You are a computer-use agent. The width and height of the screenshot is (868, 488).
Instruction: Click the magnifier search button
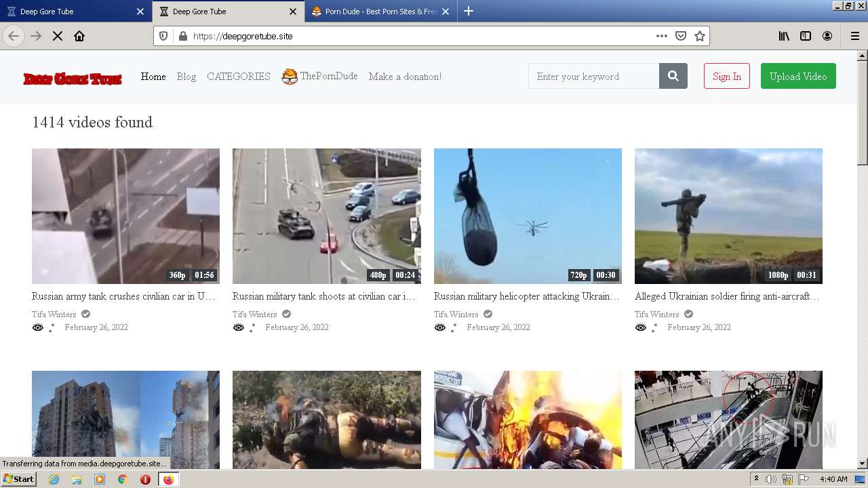coord(673,76)
